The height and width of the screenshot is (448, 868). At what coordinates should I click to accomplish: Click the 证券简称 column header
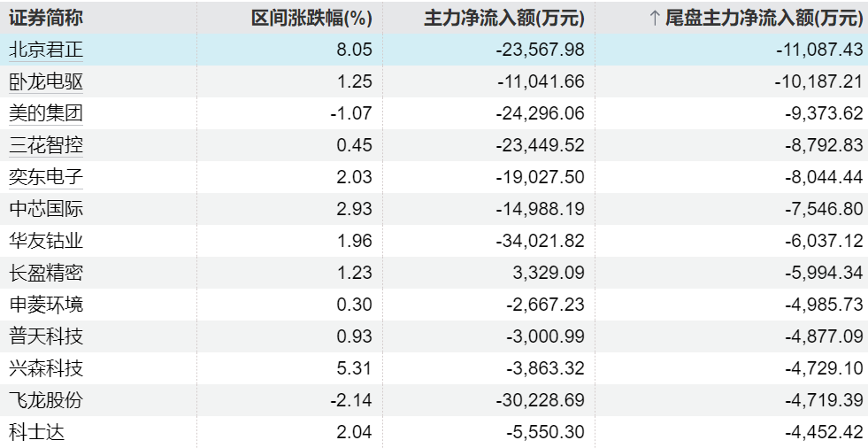click(46, 18)
